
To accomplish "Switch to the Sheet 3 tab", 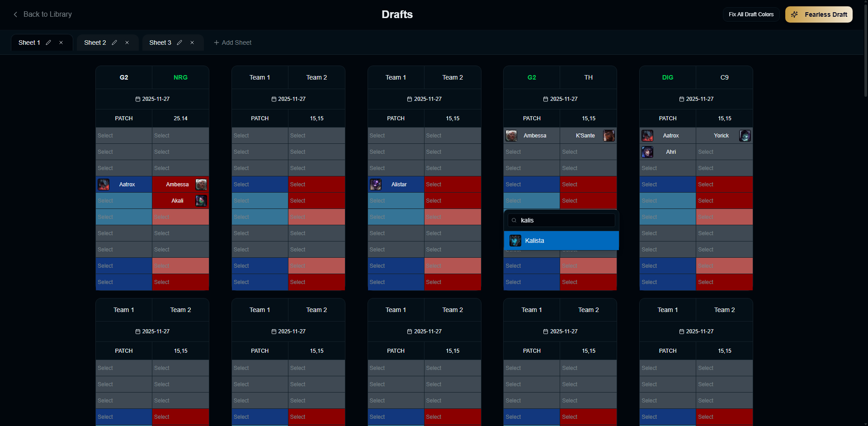I will click(x=160, y=42).
